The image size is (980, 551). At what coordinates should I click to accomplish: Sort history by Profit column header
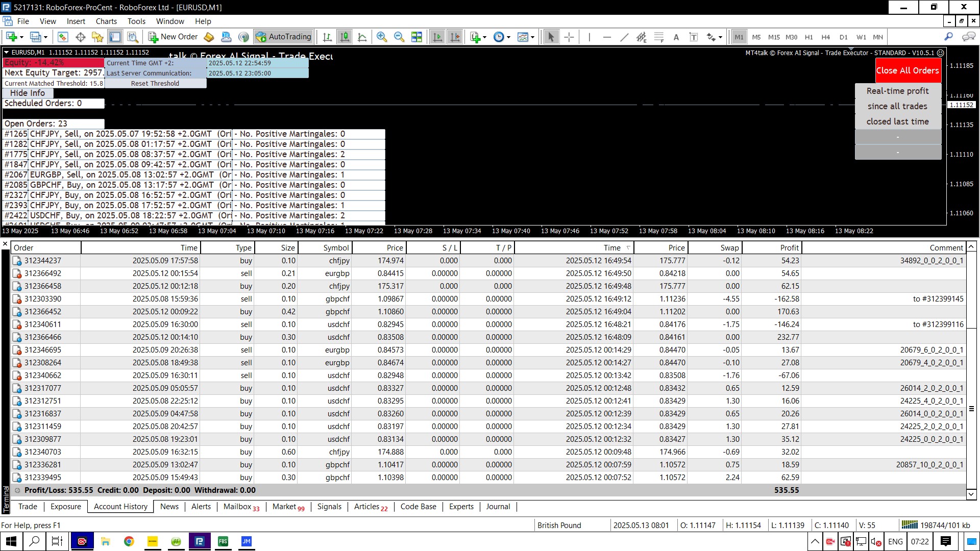(x=789, y=248)
